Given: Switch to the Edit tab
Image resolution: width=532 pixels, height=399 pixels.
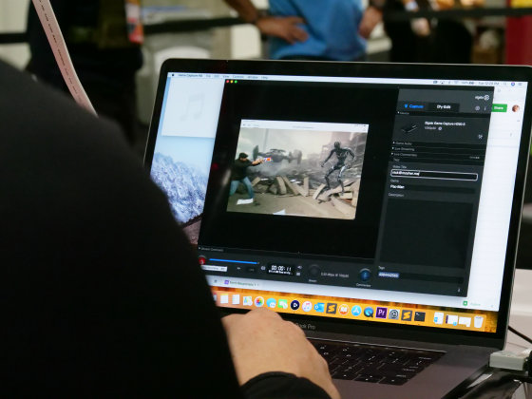Looking at the screenshot, I should 444,106.
